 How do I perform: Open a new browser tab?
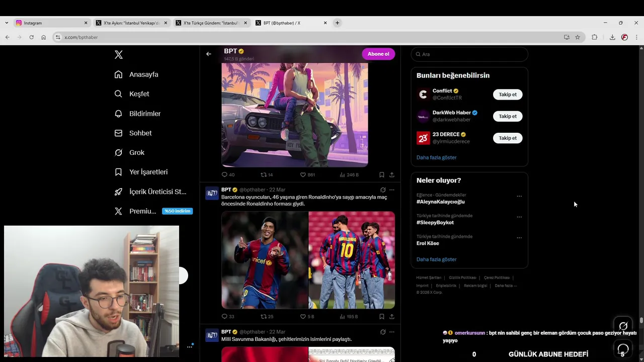337,23
